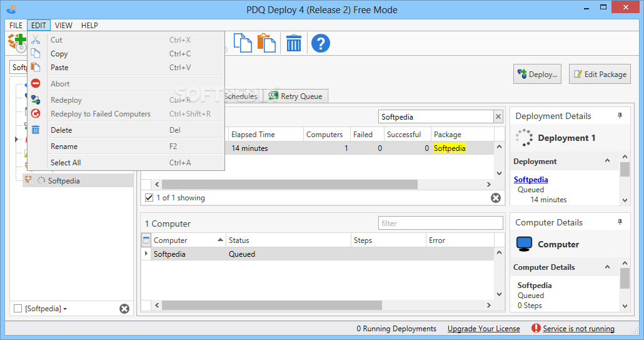
Task: Click the deployments list horizontal scrollbar
Action: pyautogui.click(x=289, y=184)
